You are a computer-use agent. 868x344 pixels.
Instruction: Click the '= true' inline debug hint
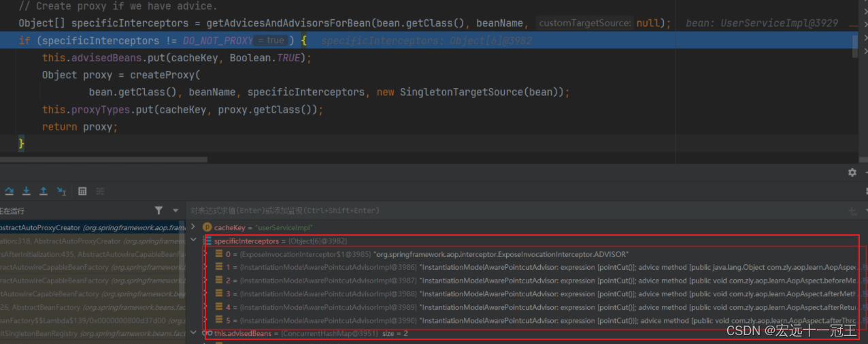coord(271,41)
